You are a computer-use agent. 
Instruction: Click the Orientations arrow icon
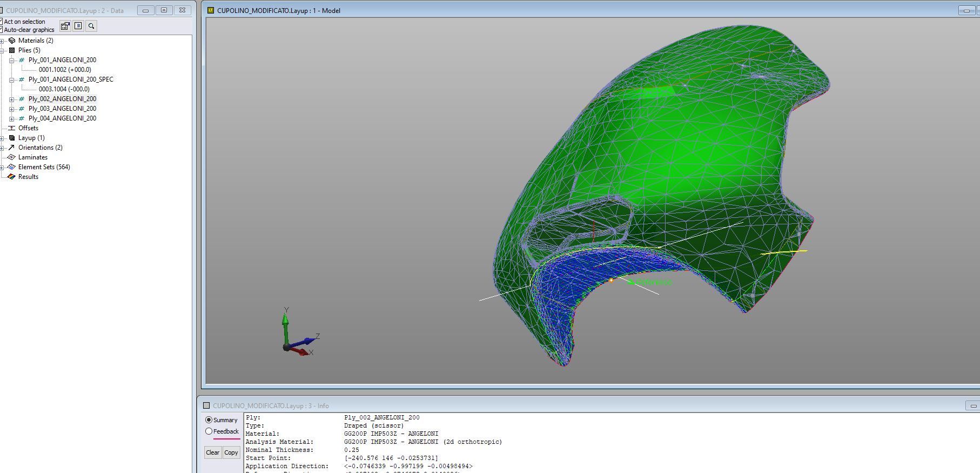click(x=12, y=148)
